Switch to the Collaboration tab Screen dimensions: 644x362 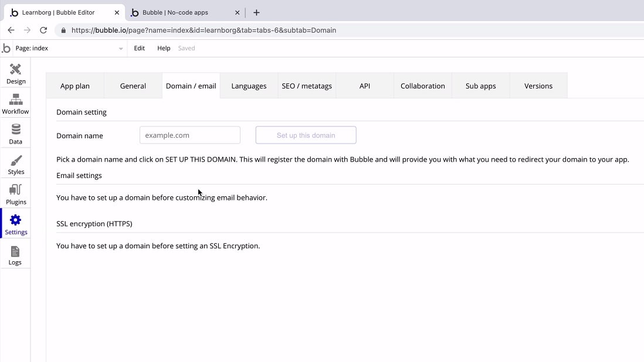click(x=423, y=86)
